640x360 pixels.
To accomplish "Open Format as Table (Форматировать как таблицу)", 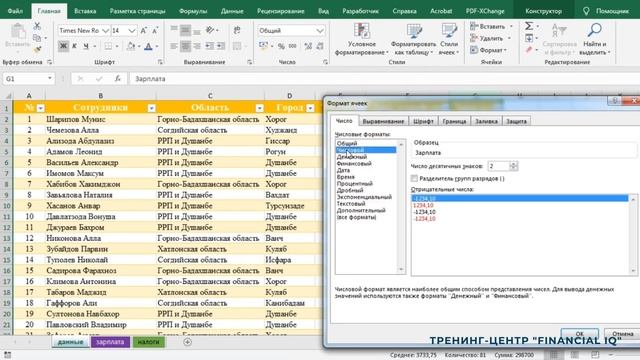I will [x=413, y=39].
